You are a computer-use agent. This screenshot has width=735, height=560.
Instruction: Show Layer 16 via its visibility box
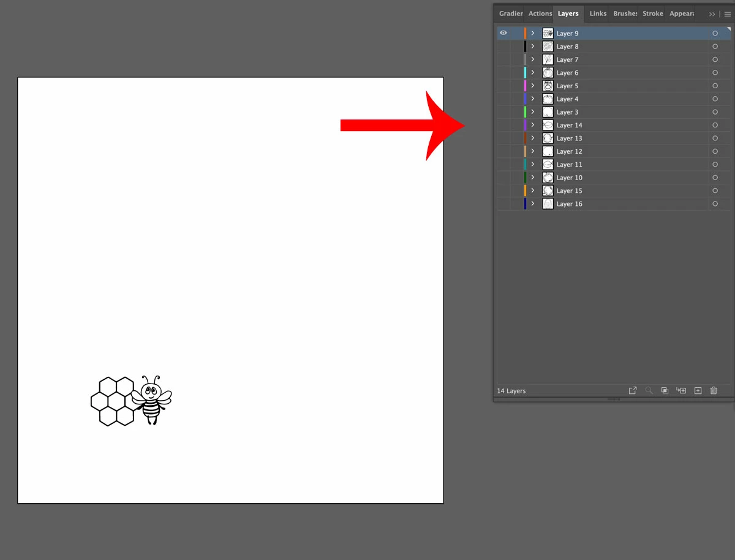point(503,204)
